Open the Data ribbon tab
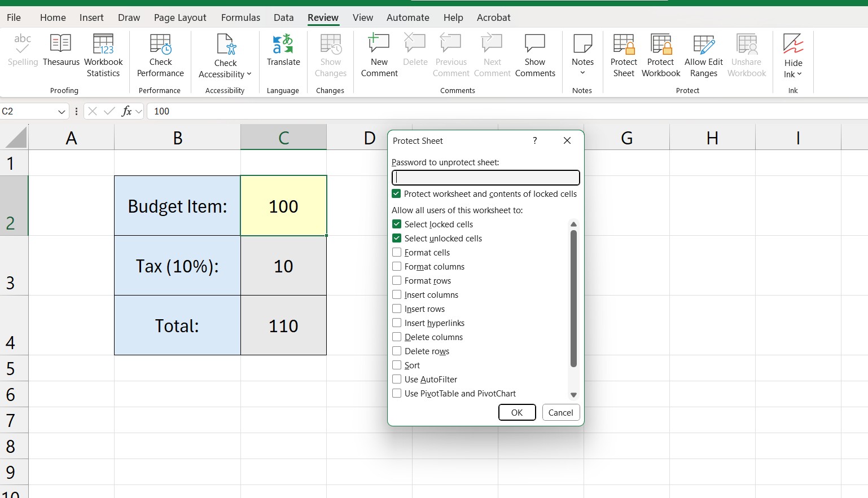Screen dimensions: 868x498 (283, 17)
